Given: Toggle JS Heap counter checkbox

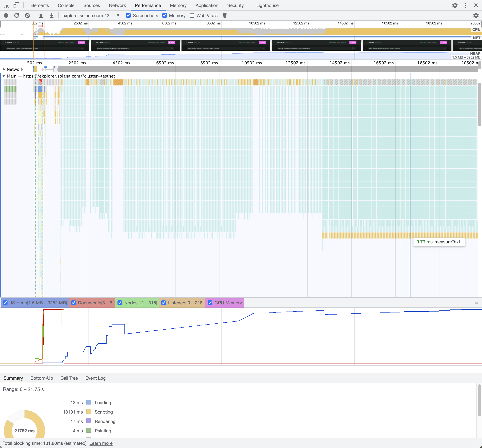Looking at the screenshot, I should [x=5, y=303].
